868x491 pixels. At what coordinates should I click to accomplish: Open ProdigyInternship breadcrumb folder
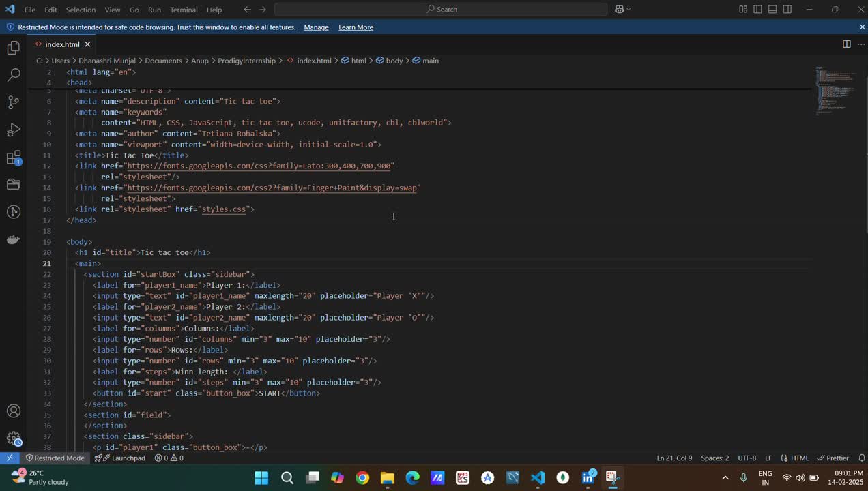coord(246,61)
